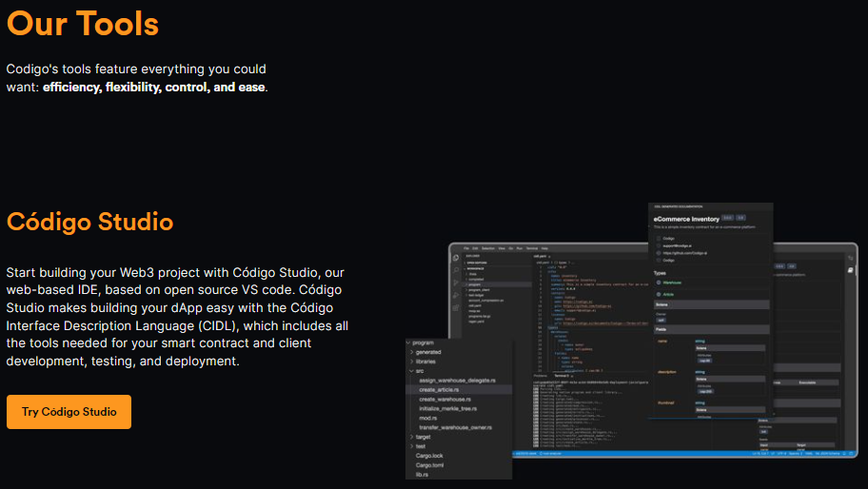Click the Try Código Studio button
This screenshot has height=489, width=868.
pos(69,412)
